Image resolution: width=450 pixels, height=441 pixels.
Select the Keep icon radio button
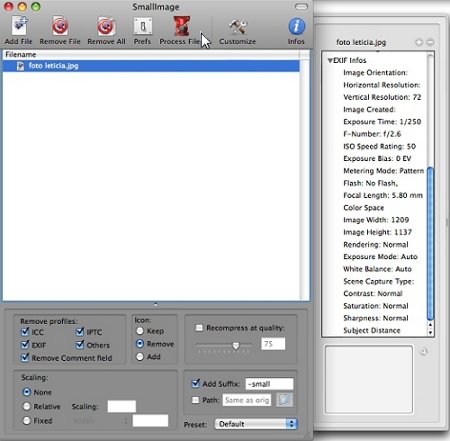[140, 331]
